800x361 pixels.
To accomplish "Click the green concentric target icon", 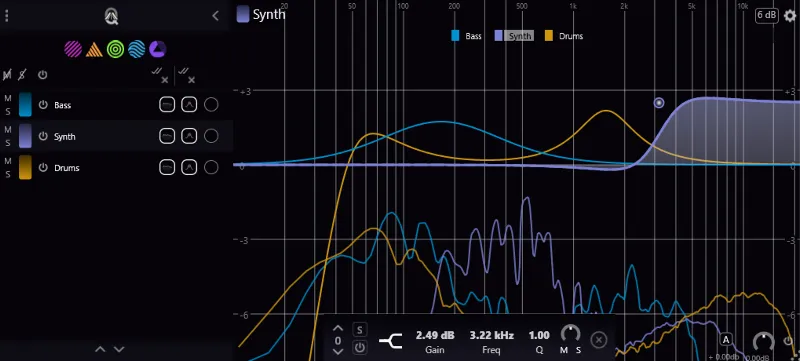I will click(116, 49).
